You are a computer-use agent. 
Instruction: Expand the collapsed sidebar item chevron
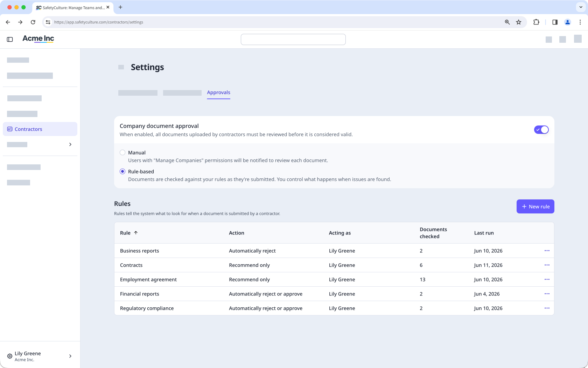pyautogui.click(x=70, y=144)
